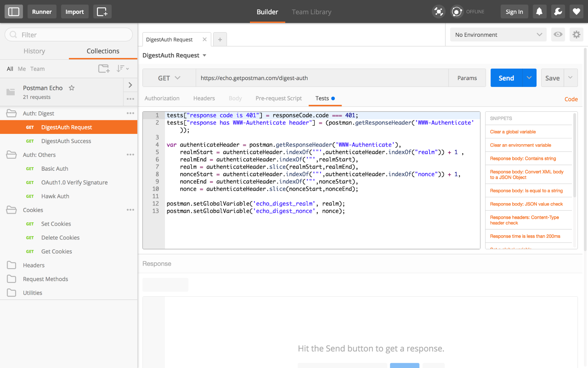Expand Postman Echo collection details arrow

pos(130,85)
